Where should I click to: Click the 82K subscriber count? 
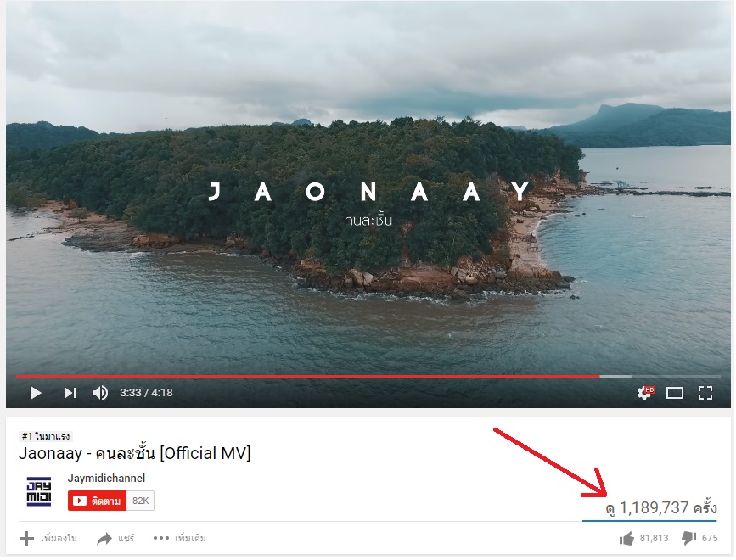point(140,501)
